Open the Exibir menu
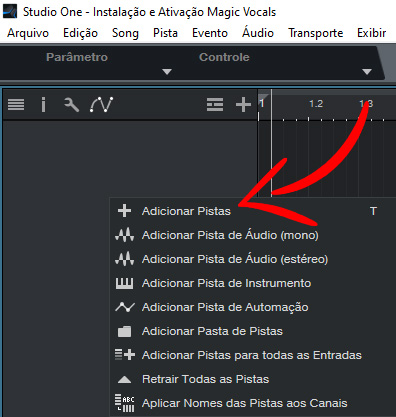 [372, 33]
